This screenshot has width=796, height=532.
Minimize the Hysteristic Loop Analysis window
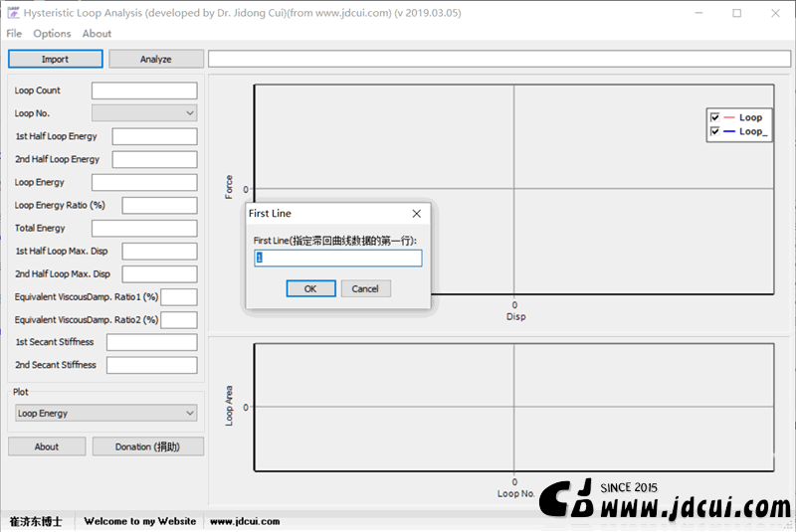698,13
